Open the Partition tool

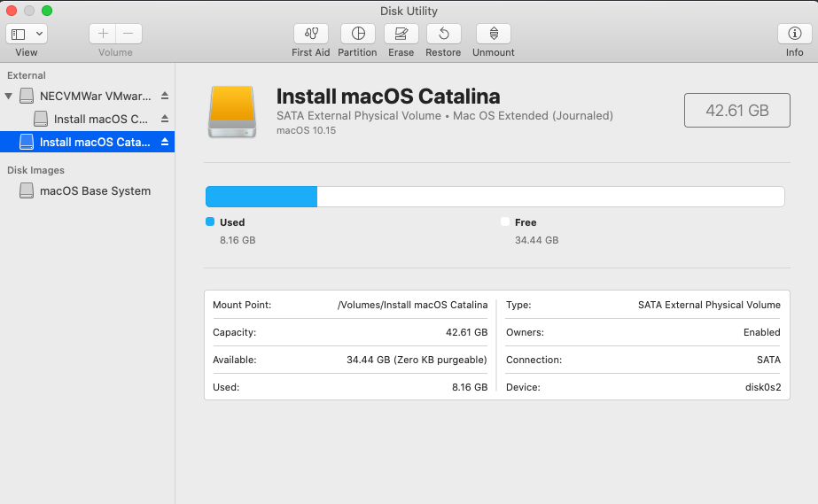tap(357, 34)
